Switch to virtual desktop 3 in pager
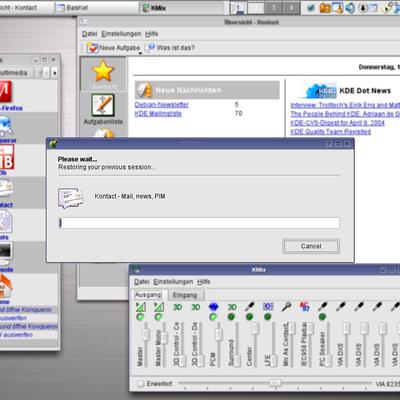 tap(273, 8)
